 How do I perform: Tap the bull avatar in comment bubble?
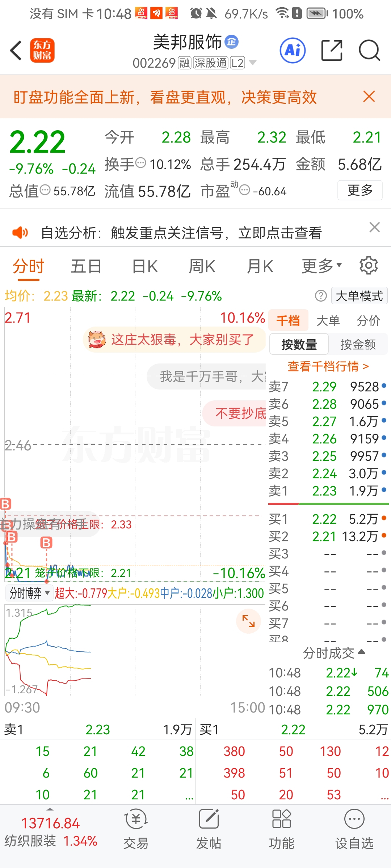(97, 340)
